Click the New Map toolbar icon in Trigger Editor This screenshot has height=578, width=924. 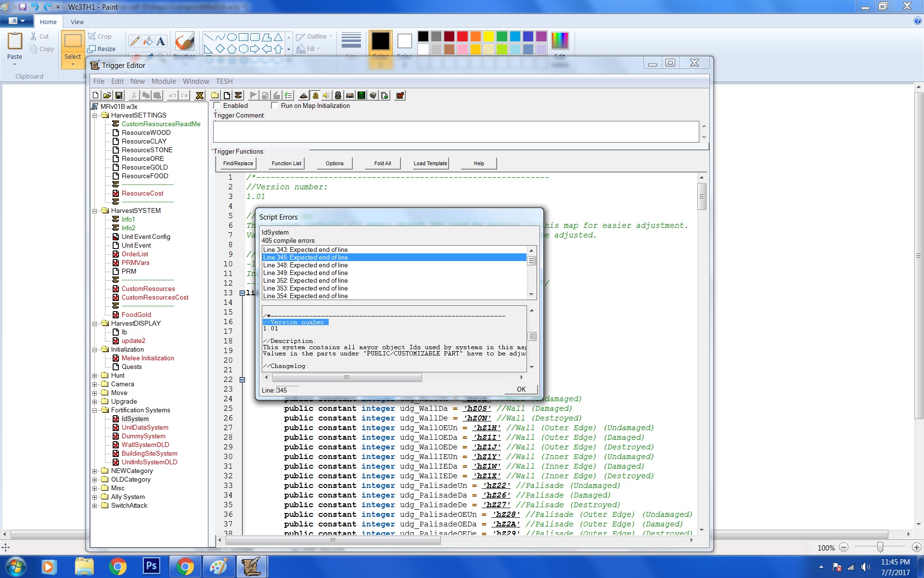point(96,95)
